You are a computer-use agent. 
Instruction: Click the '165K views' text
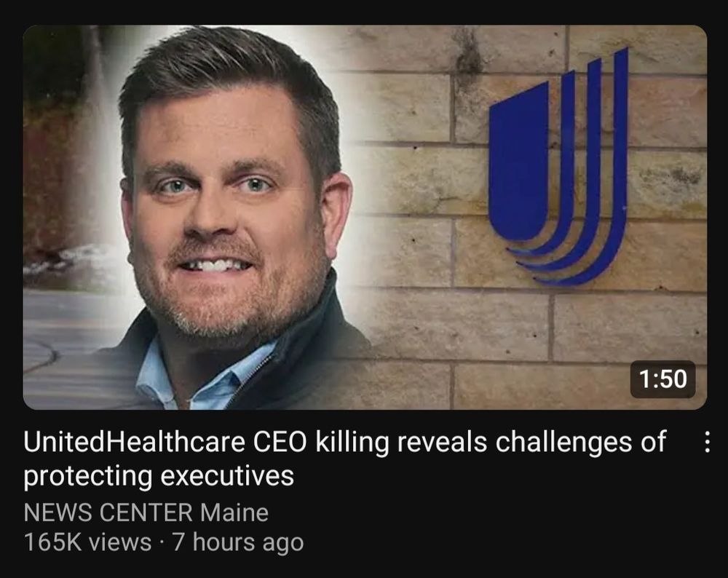pos(87,542)
